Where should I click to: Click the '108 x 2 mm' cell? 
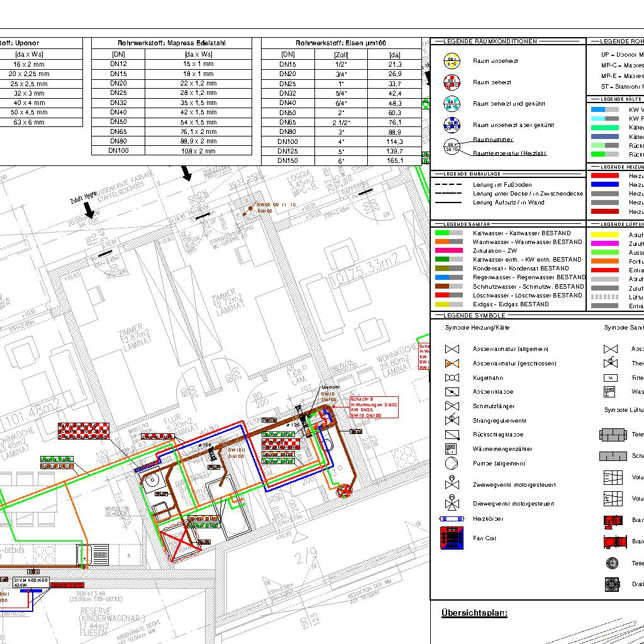point(198,151)
